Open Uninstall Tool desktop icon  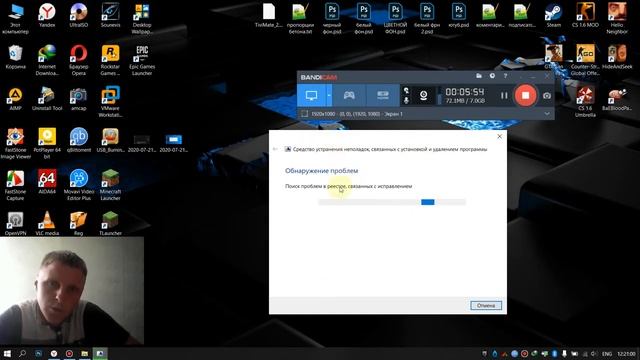click(47, 99)
